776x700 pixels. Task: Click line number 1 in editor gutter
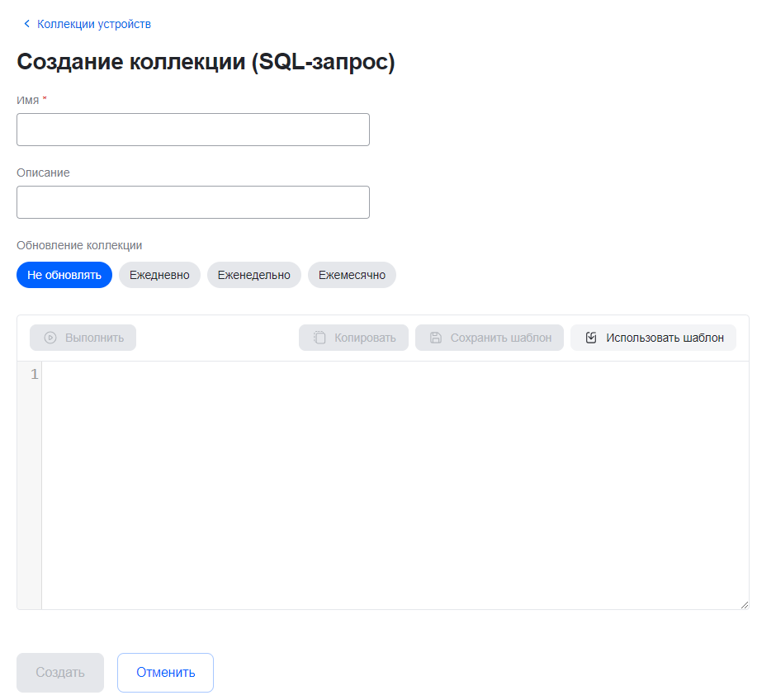[x=35, y=375]
